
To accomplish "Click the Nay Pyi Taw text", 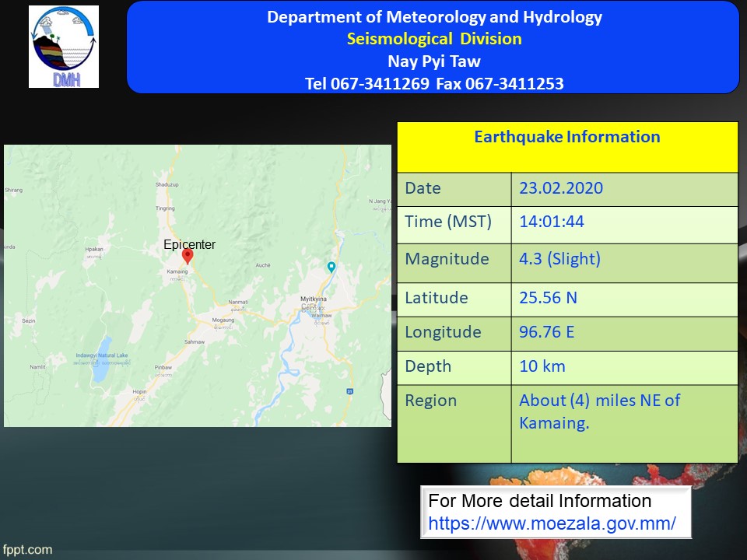I will tap(434, 61).
